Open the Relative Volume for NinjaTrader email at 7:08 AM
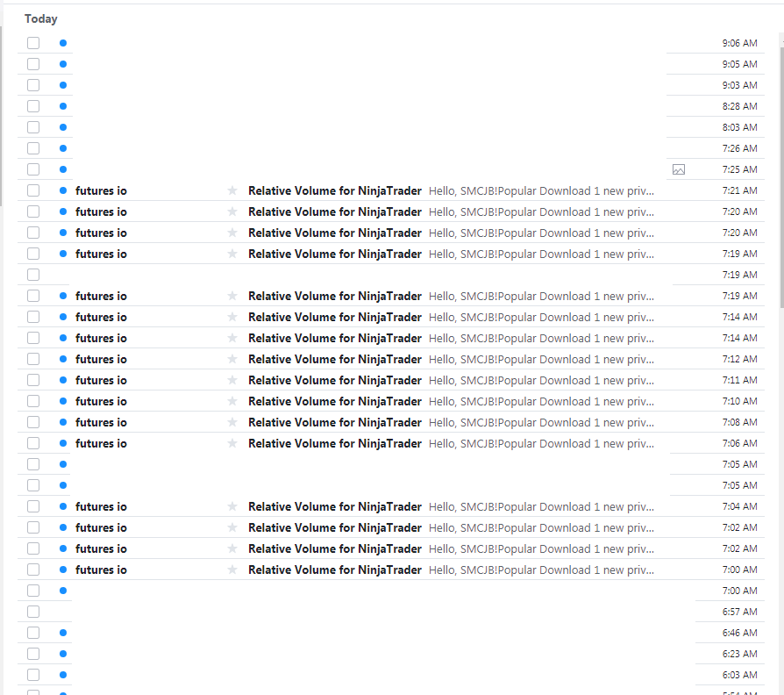This screenshot has height=695, width=784. pyautogui.click(x=335, y=422)
